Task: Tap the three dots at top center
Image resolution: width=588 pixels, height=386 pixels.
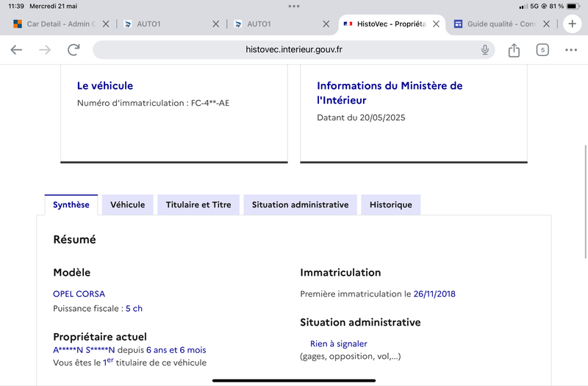Action: point(294,7)
